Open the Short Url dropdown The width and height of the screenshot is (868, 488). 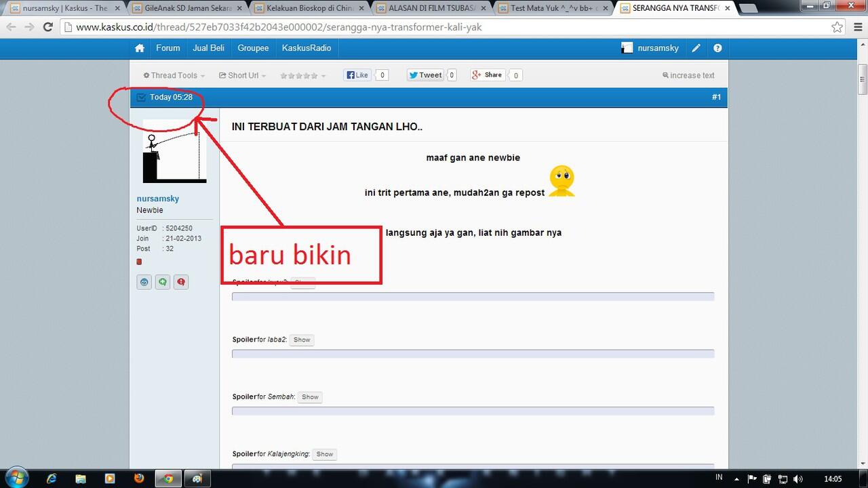243,75
